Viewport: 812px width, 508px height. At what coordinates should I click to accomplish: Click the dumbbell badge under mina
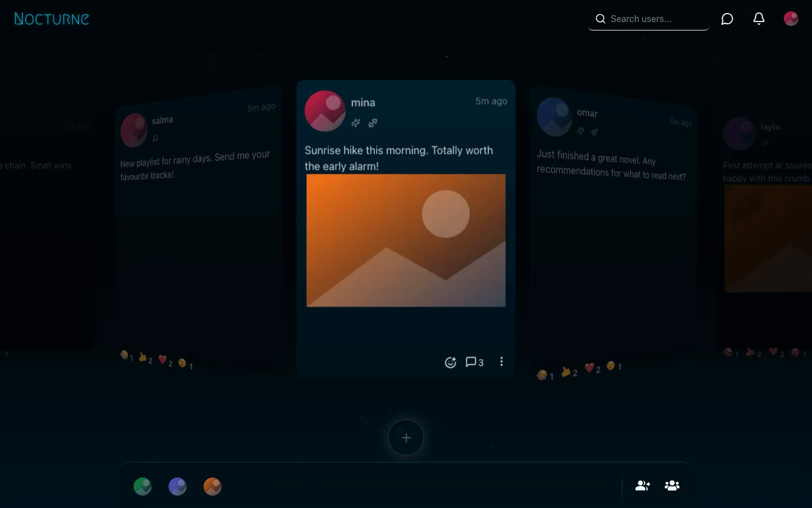point(373,122)
